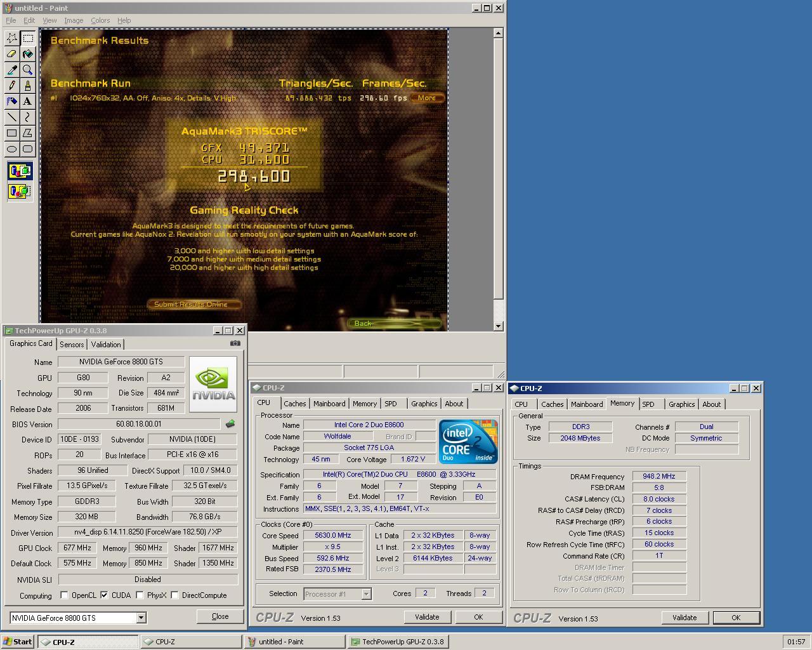Click the Core Speed value 5630.0 MHz
Image resolution: width=812 pixels, height=650 pixels.
[334, 535]
